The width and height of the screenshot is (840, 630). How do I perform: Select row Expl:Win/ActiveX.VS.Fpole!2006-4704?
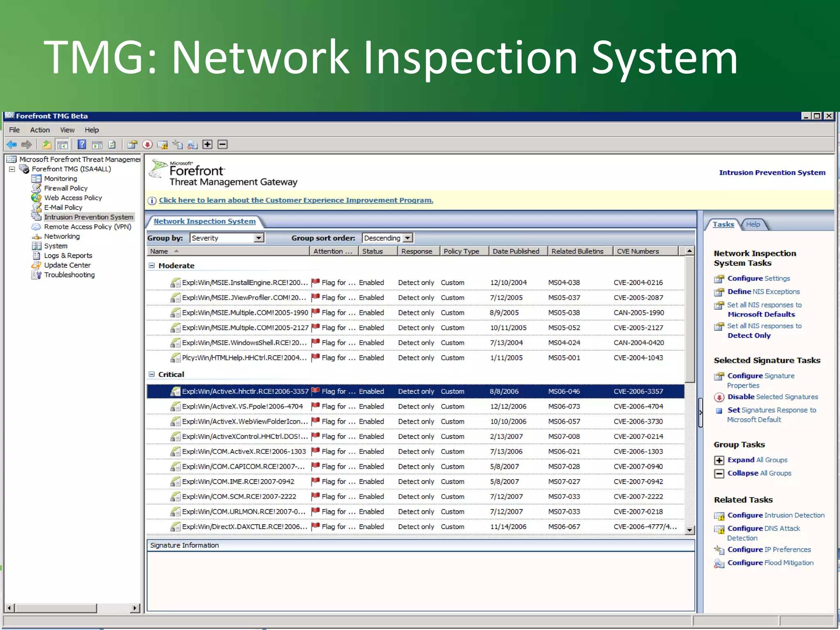[x=415, y=406]
